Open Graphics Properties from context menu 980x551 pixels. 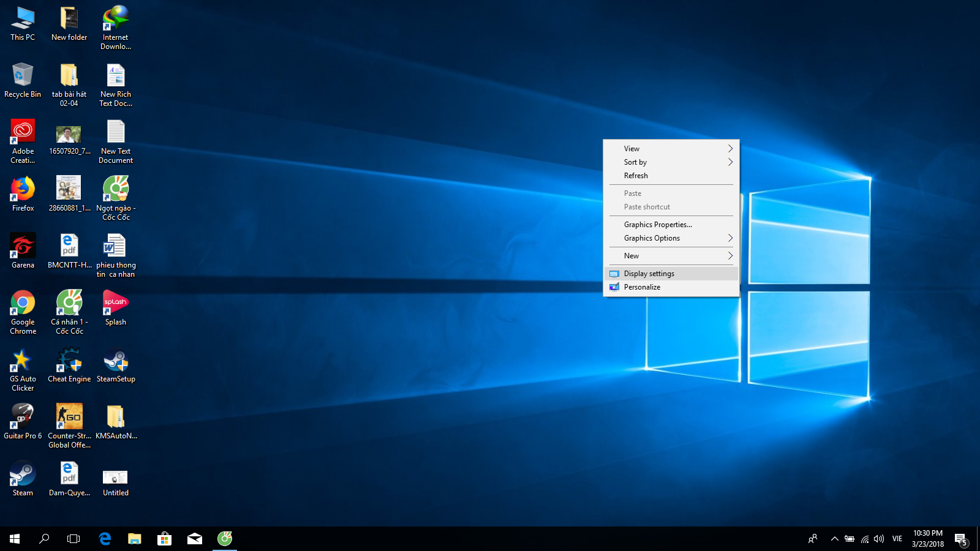(658, 225)
